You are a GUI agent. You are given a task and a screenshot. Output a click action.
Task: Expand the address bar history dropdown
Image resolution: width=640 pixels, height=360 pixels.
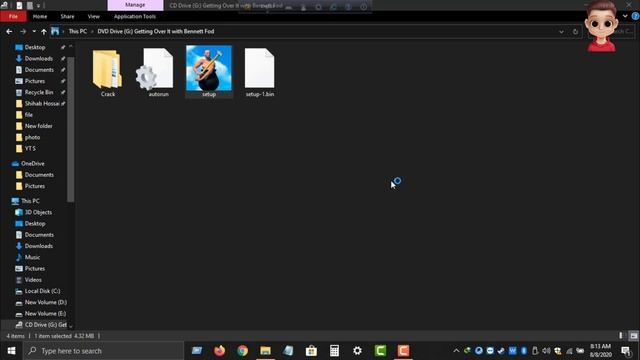(561, 31)
